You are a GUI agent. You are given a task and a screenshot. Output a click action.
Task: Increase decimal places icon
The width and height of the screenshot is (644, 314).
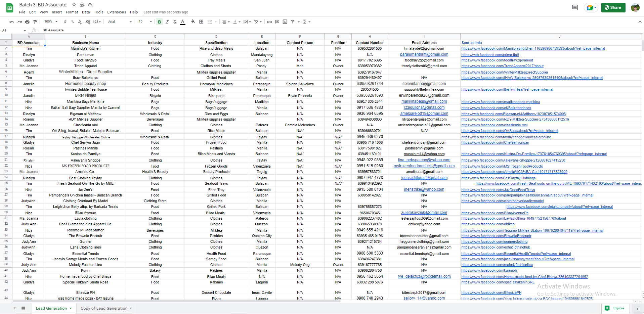pyautogui.click(x=88, y=22)
